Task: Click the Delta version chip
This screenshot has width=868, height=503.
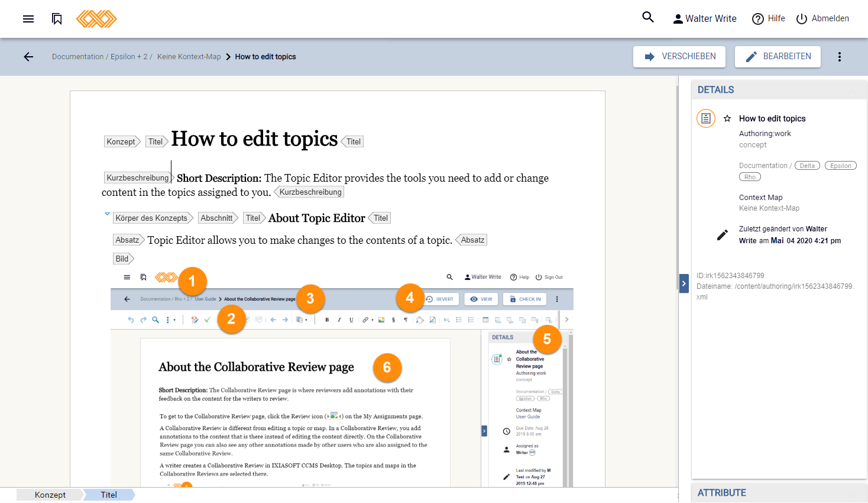Action: pyautogui.click(x=808, y=166)
